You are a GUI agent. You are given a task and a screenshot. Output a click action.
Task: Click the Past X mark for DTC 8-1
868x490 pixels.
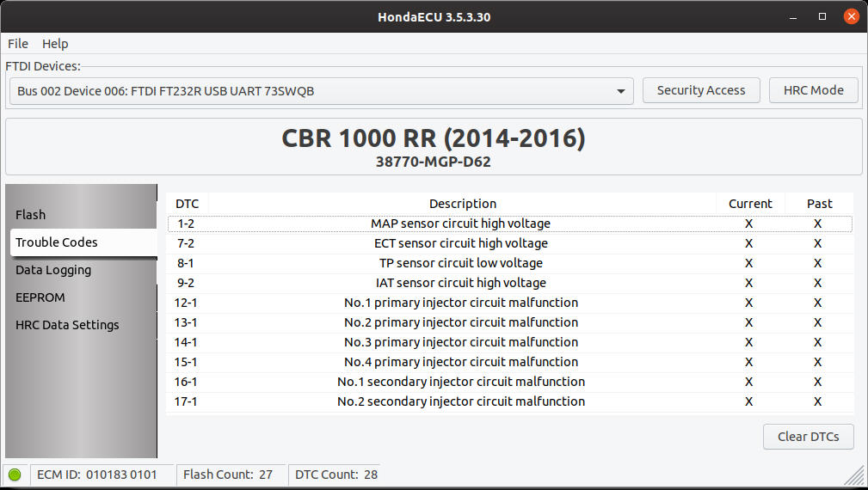pos(817,263)
